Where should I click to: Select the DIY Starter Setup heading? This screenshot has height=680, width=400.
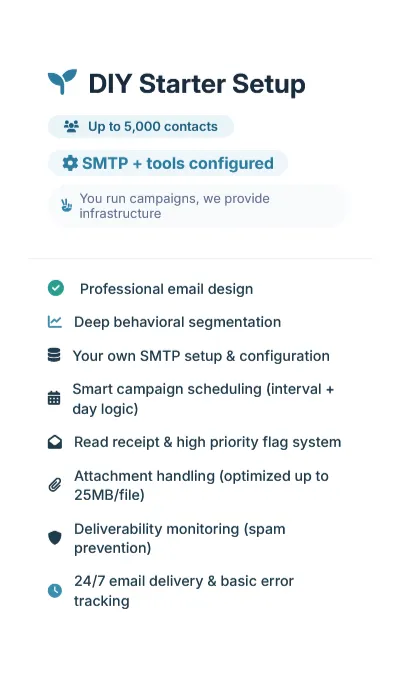tap(197, 83)
